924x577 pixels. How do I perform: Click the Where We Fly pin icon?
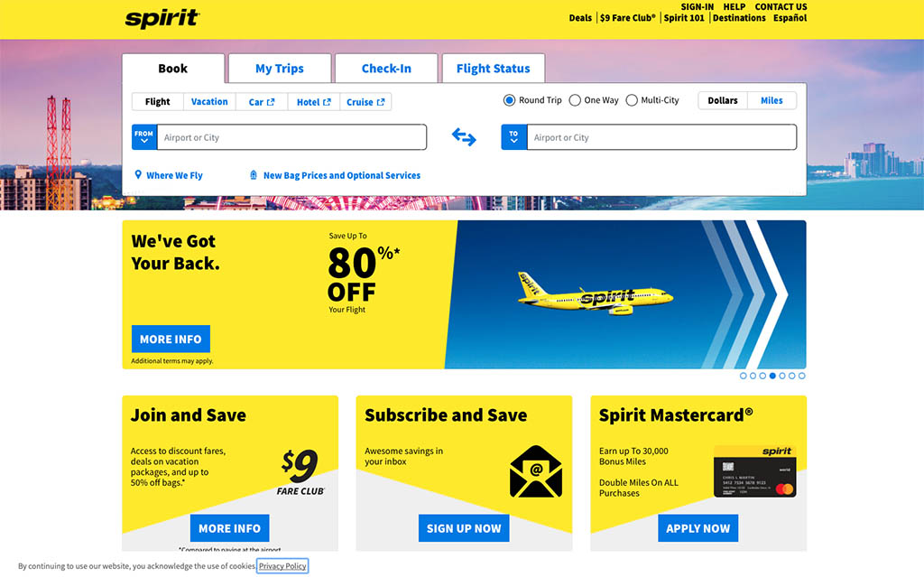(x=138, y=174)
